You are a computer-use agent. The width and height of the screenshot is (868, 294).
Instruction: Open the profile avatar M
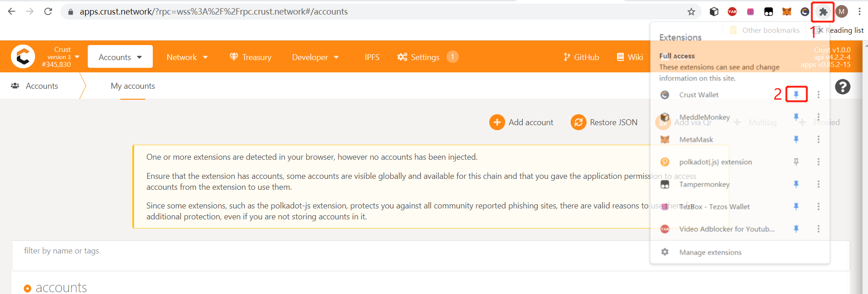(x=842, y=12)
